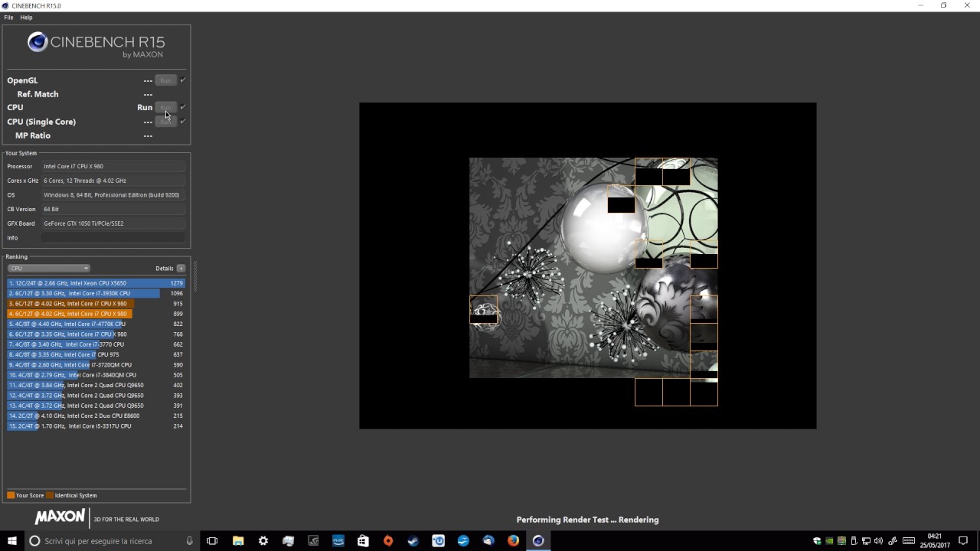Select ranking entry Intel Core i7 CPU 975
Screen dimensions: 980x551
tap(96, 354)
